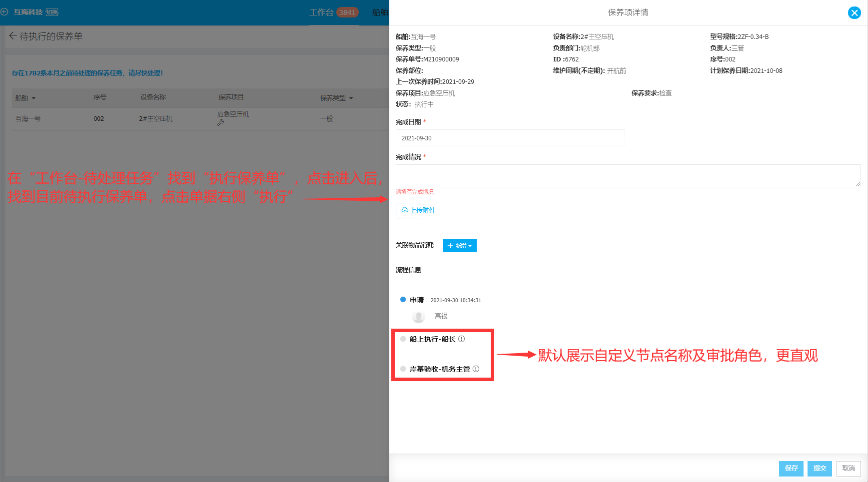This screenshot has height=482, width=868.
Task: Click the 保养项目 column header
Action: (231, 97)
